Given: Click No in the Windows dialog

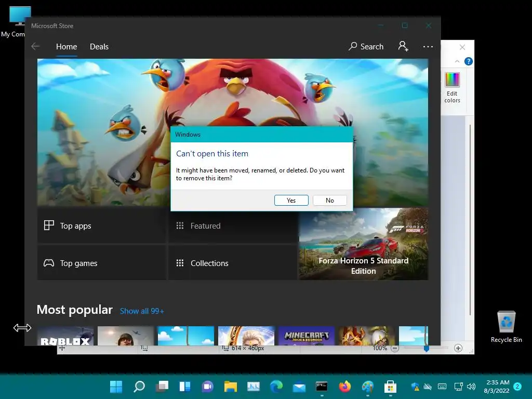Looking at the screenshot, I should 330,200.
